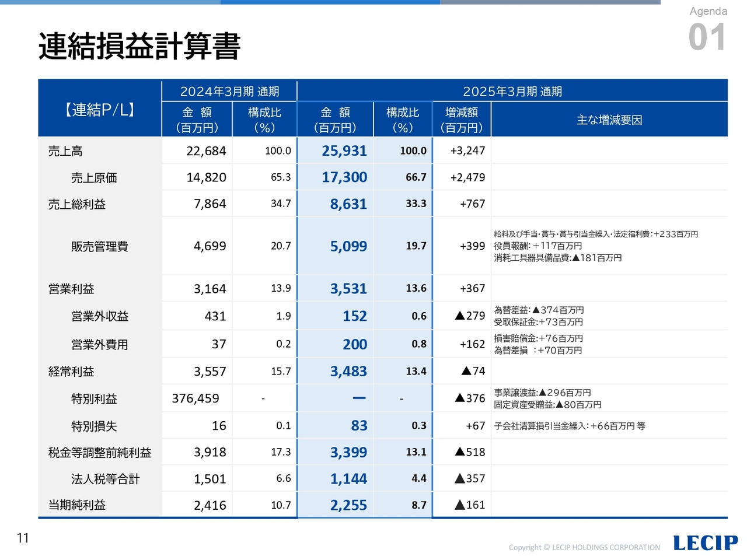Select the 売上高 row label

pyautogui.click(x=65, y=151)
